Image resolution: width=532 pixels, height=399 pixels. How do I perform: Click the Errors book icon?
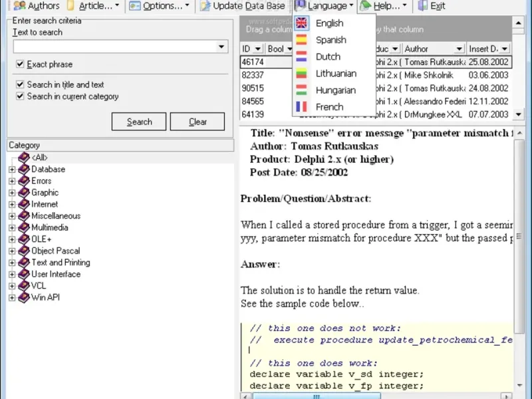[x=24, y=181]
